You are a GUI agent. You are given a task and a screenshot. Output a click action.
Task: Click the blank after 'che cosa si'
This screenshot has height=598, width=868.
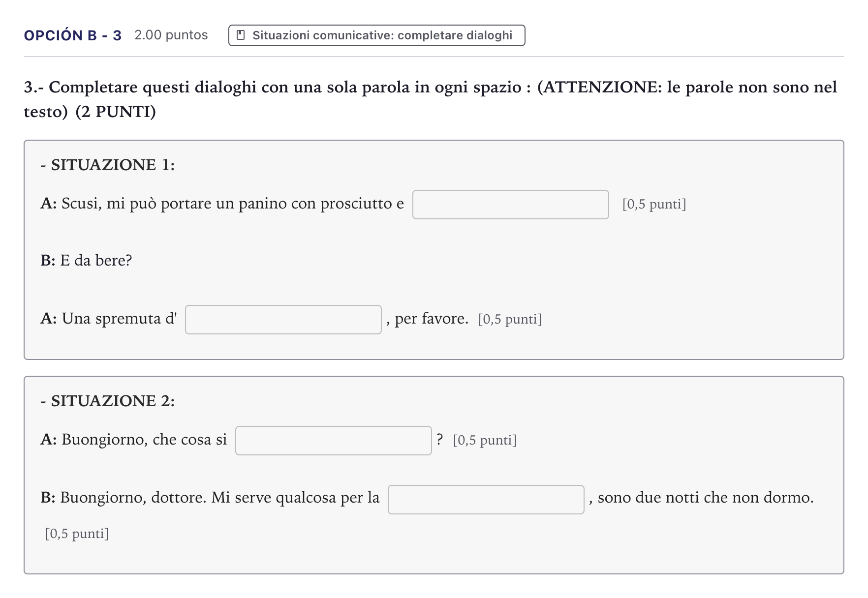point(333,441)
